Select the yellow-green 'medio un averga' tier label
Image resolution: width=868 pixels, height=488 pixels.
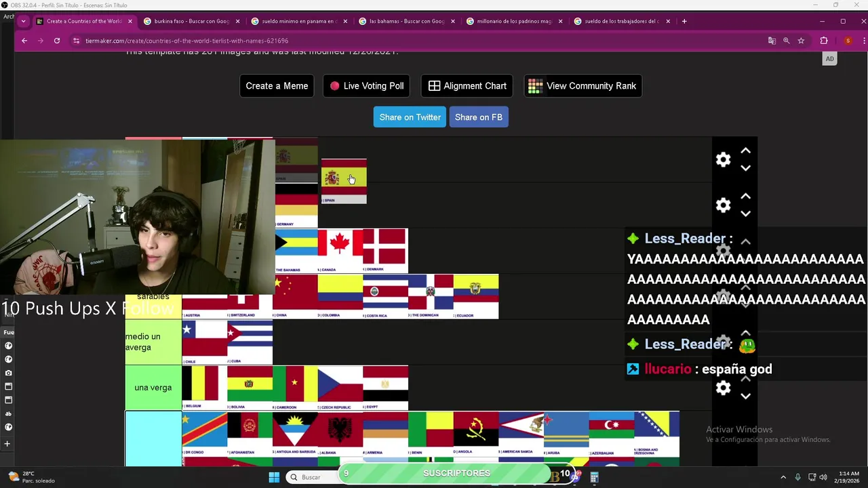153,342
